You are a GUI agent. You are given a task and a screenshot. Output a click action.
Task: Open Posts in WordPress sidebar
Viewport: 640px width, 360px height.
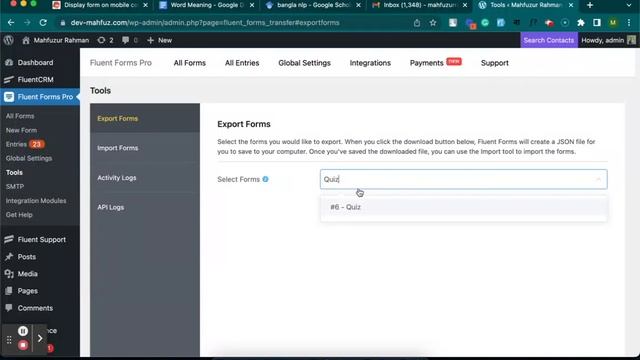(x=40, y=257)
